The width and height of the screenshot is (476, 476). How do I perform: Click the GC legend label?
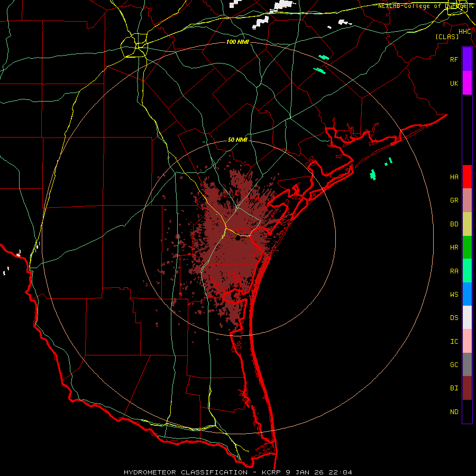[x=454, y=365]
